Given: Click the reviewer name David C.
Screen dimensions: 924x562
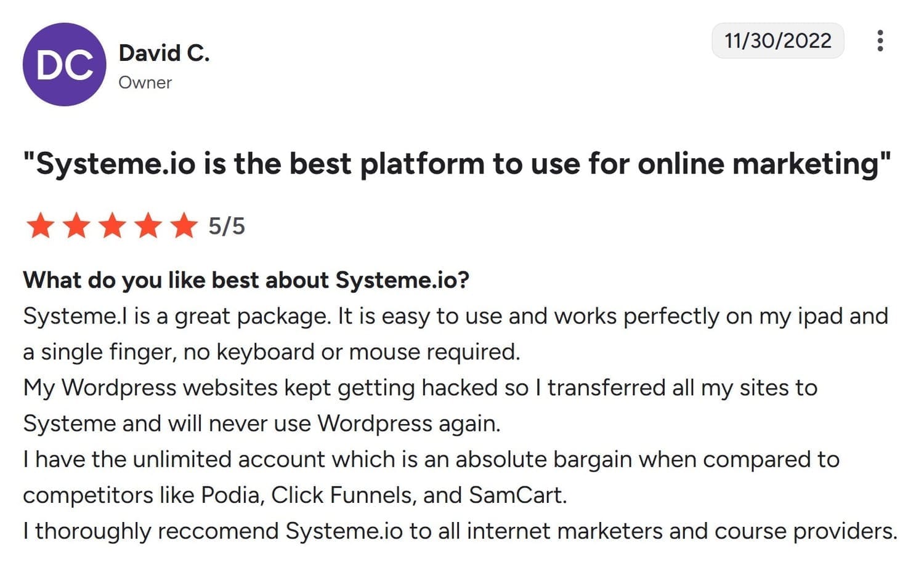Looking at the screenshot, I should pos(164,52).
